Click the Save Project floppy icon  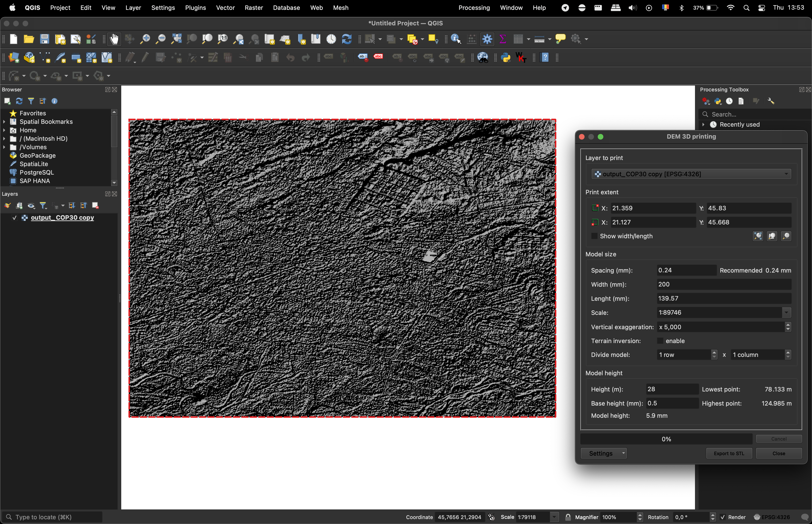(45, 39)
